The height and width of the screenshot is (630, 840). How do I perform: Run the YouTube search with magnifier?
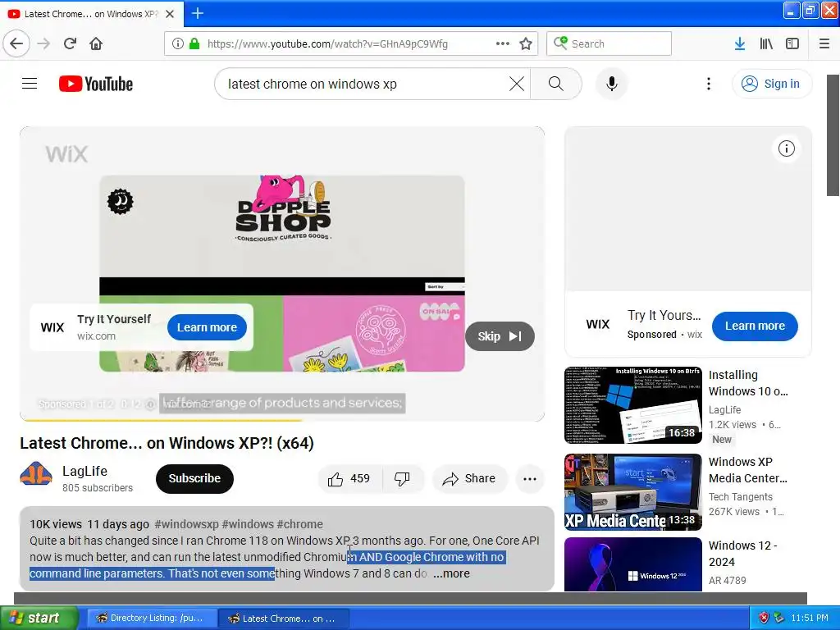click(x=556, y=84)
